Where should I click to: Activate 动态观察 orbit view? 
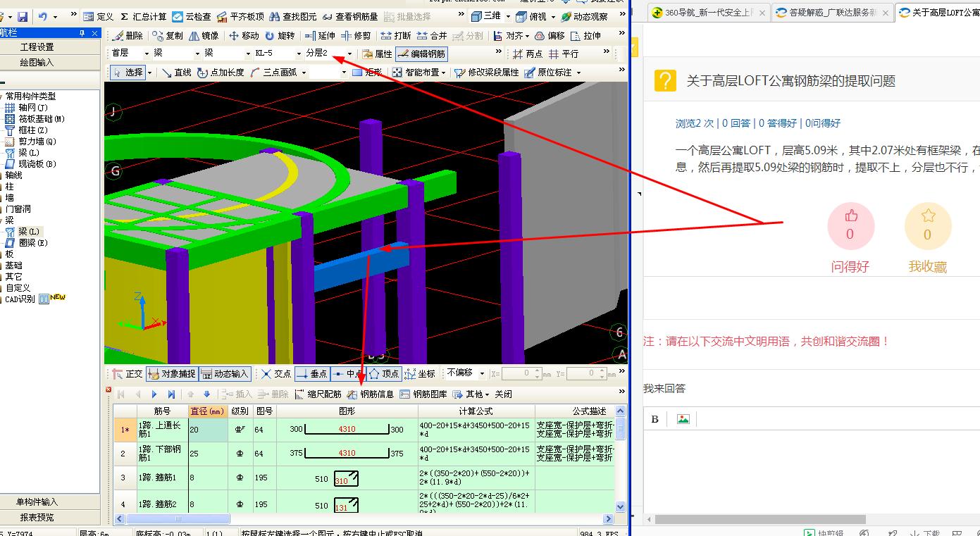tap(584, 16)
